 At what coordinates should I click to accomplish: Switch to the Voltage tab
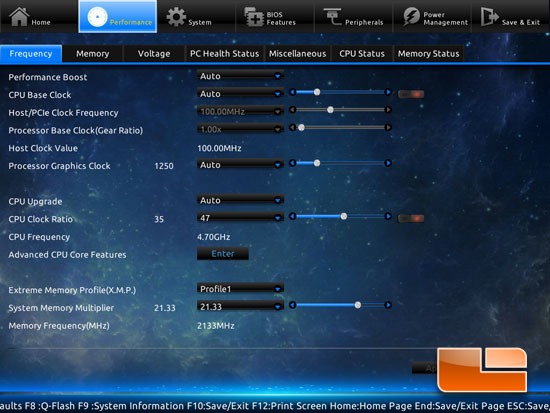pos(154,54)
